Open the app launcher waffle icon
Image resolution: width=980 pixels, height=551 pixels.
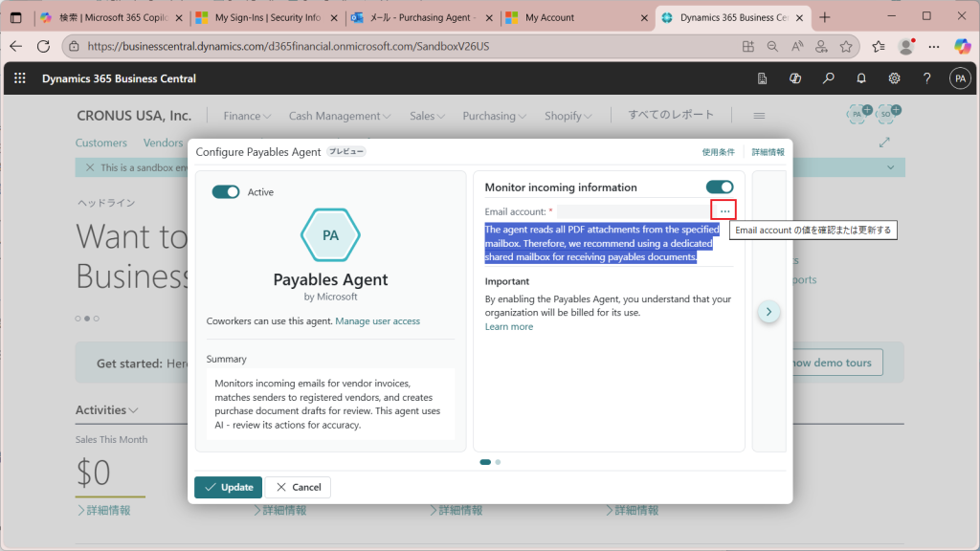click(20, 78)
